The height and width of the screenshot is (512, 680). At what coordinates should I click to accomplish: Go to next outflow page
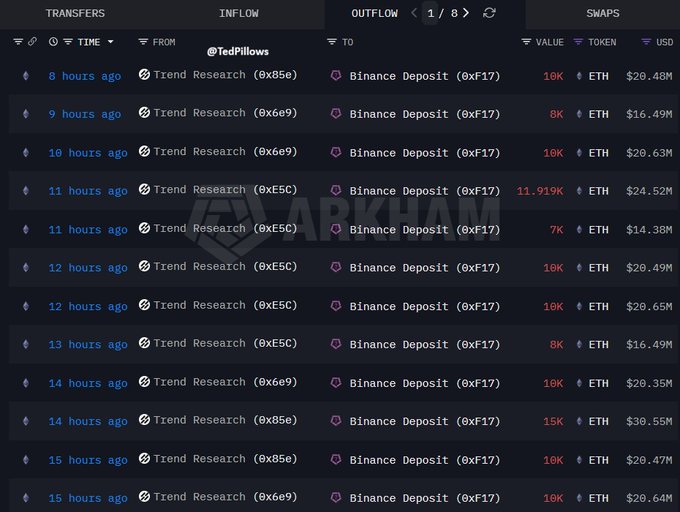466,13
